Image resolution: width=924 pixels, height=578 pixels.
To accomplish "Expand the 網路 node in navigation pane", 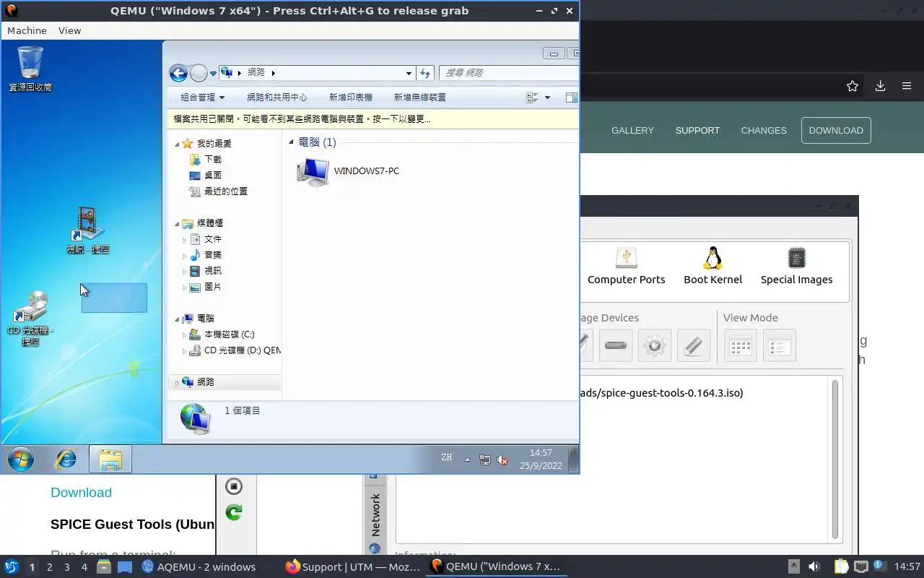I will click(177, 383).
